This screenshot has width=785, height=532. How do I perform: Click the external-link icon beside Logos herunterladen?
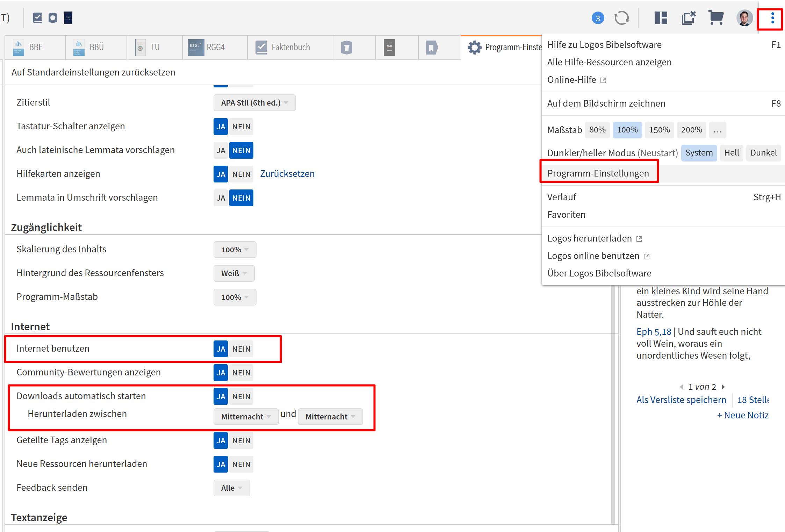tap(639, 239)
